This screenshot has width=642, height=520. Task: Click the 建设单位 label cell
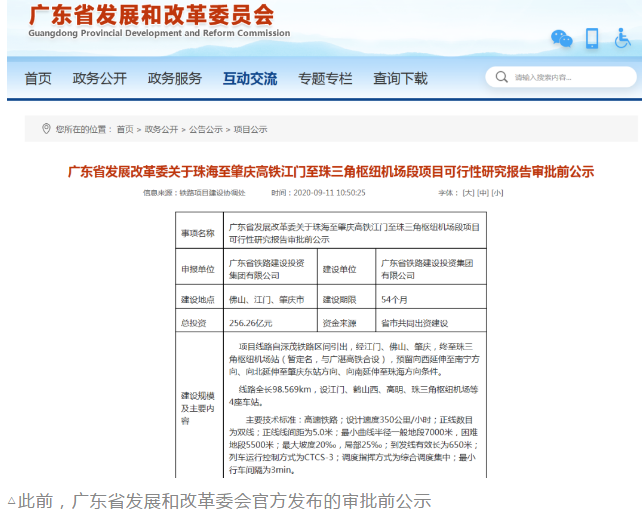coord(346,266)
